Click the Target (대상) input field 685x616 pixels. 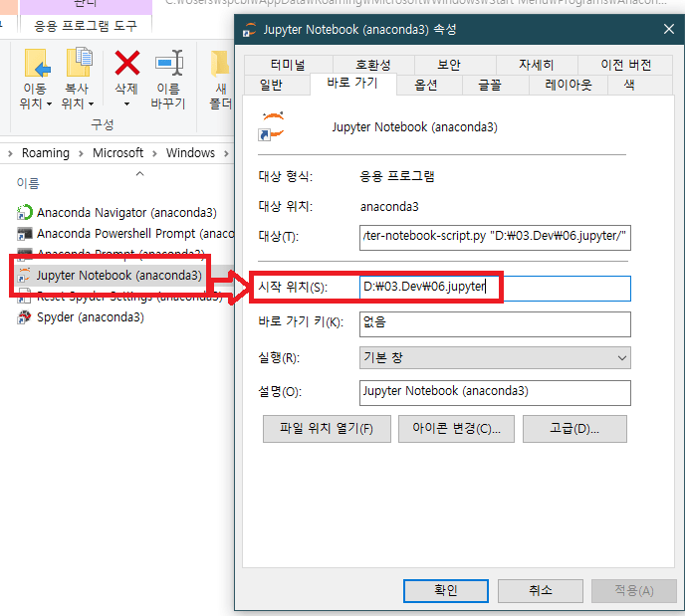coord(495,238)
